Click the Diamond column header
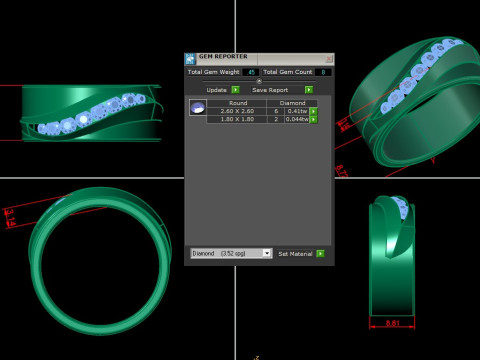 [x=292, y=103]
